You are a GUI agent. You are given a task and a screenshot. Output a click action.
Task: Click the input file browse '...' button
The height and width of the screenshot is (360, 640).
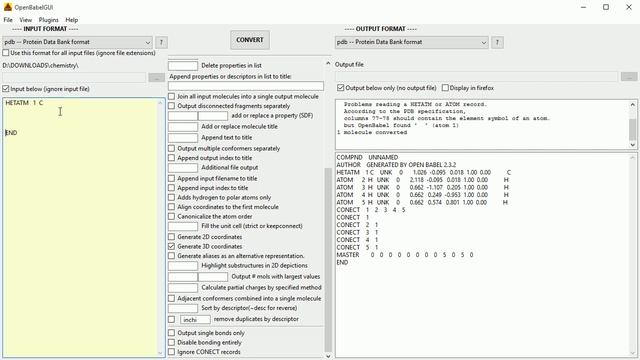(x=156, y=78)
